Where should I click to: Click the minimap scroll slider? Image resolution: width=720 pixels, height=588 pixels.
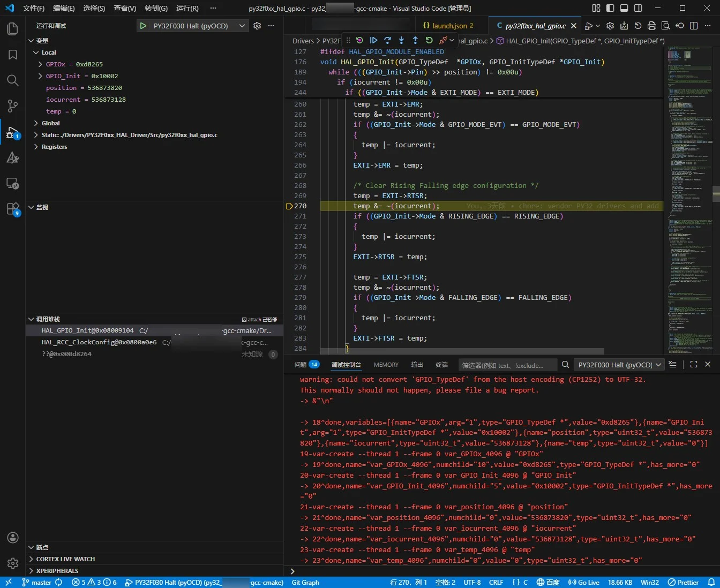point(716,193)
